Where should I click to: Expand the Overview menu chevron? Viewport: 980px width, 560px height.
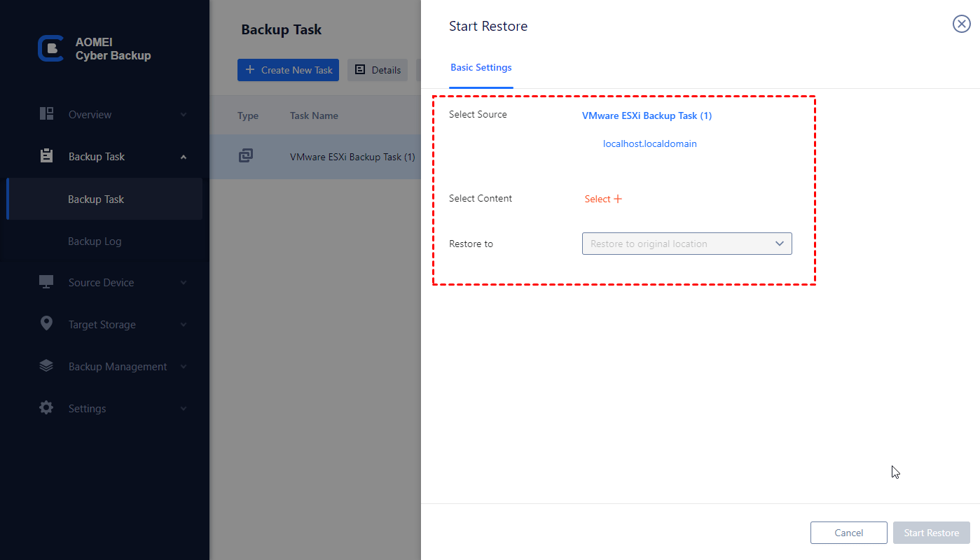pyautogui.click(x=184, y=115)
